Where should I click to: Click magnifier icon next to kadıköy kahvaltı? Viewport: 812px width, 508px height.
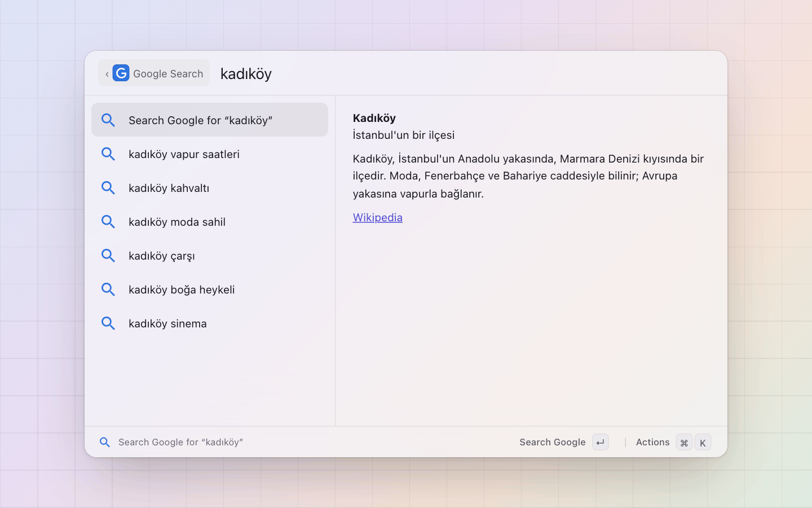pos(108,188)
